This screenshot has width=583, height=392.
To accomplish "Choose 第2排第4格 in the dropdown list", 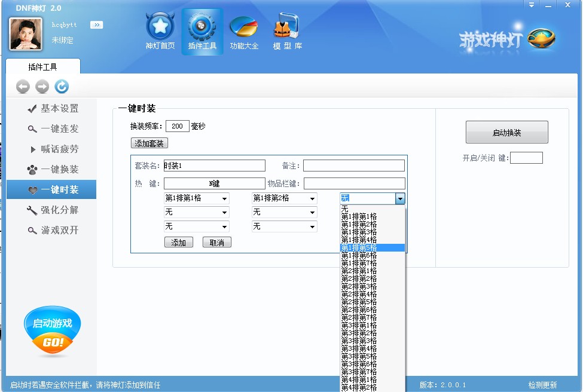I will coord(373,294).
